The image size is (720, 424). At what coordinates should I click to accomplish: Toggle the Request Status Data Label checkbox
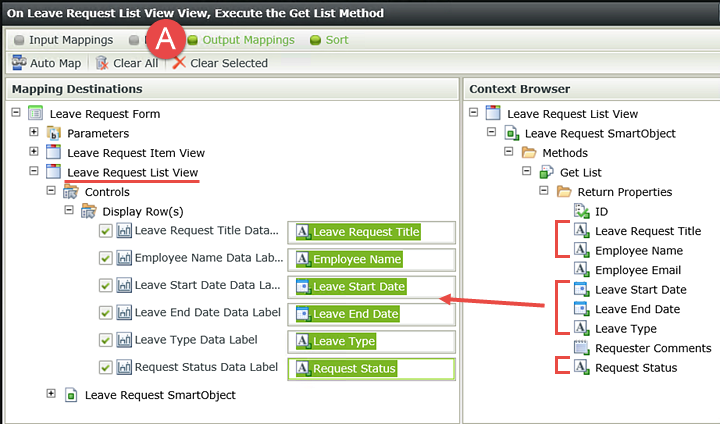click(x=106, y=367)
